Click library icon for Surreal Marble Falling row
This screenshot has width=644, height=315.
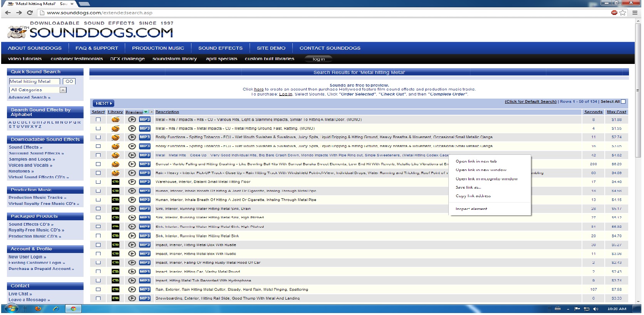click(116, 164)
